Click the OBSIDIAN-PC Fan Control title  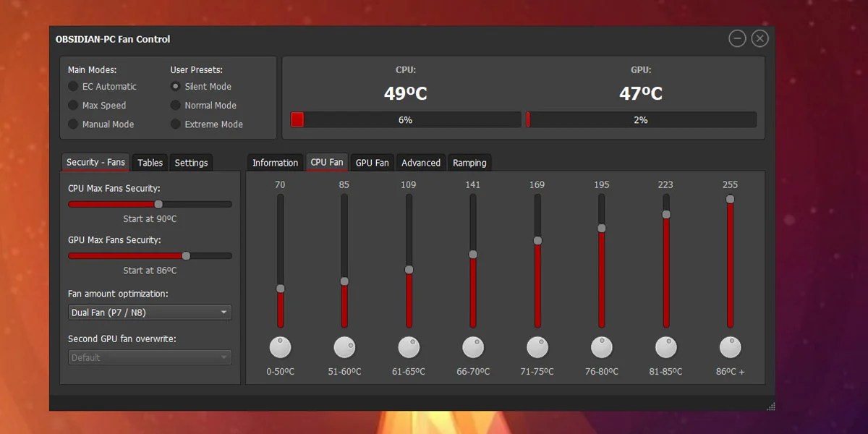coord(113,39)
